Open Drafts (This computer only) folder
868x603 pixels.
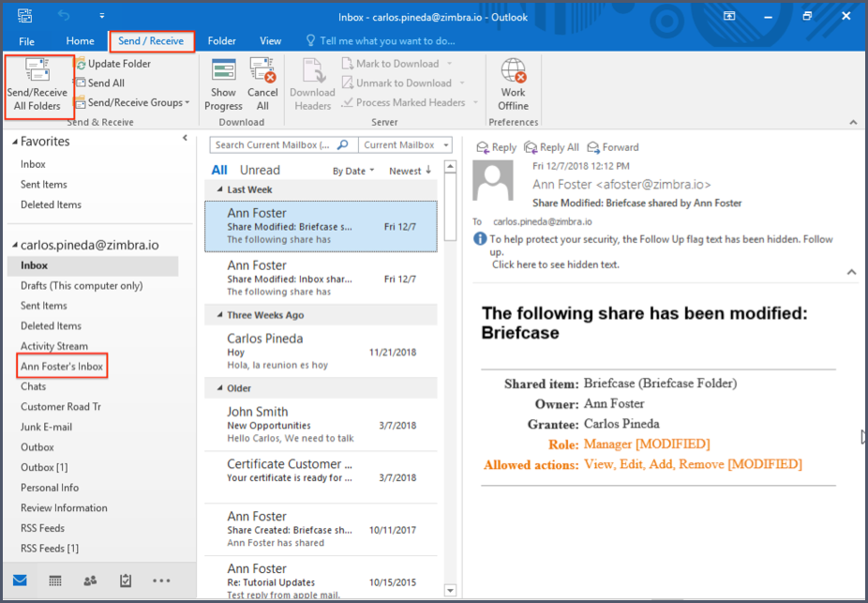pyautogui.click(x=82, y=286)
